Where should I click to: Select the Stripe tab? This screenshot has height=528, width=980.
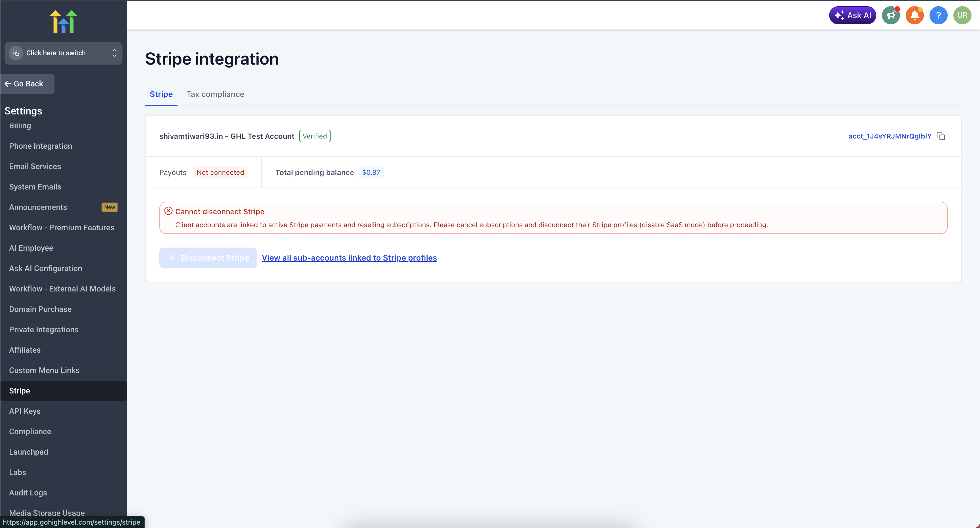161,94
